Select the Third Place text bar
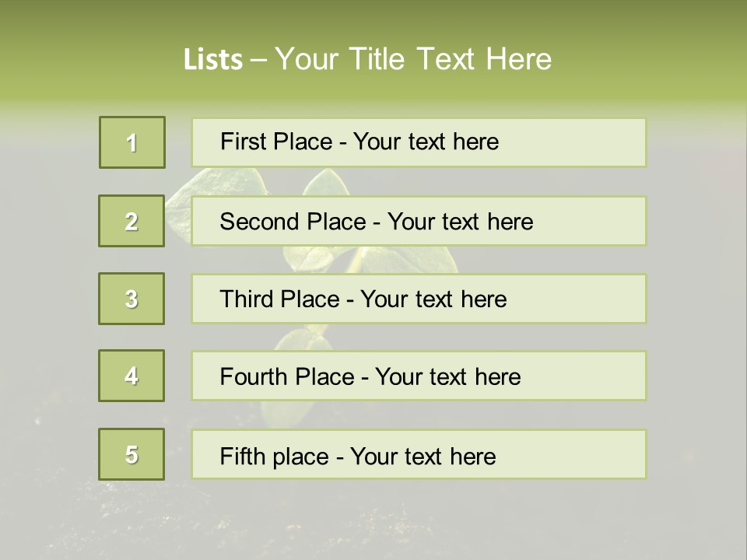 point(419,299)
